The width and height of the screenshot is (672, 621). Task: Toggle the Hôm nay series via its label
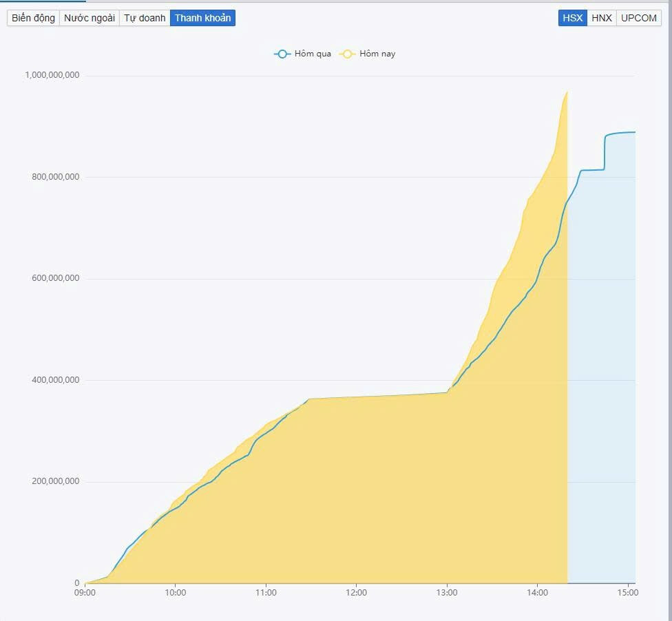tap(377, 54)
